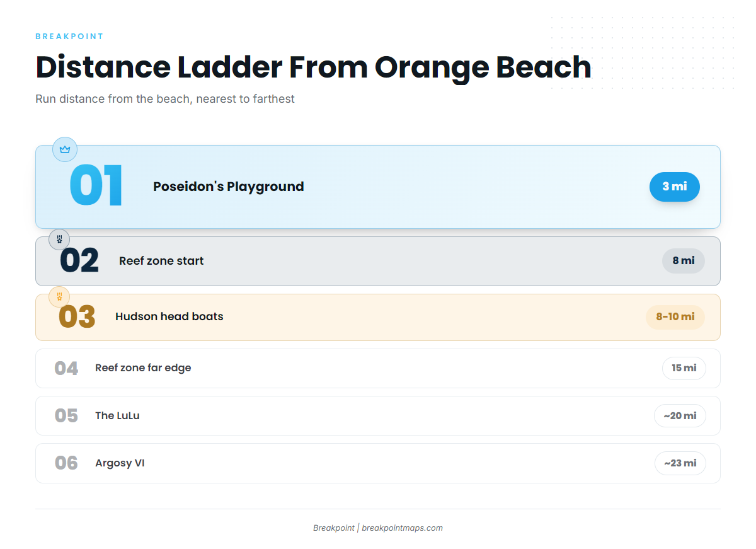
Task: Click The LuLu row label
Action: pos(118,416)
